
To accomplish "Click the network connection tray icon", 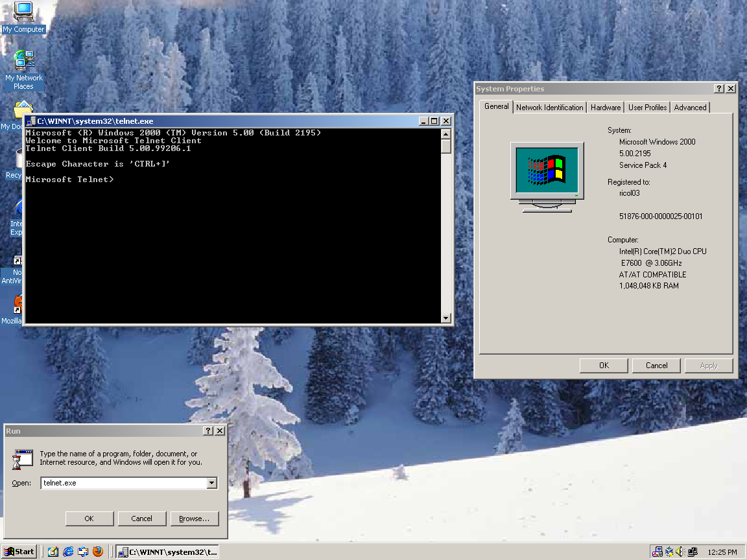I will 693,552.
